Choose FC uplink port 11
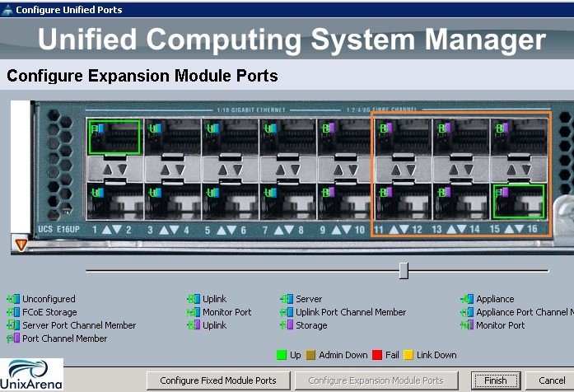The height and width of the screenshot is (392, 574). click(x=403, y=137)
